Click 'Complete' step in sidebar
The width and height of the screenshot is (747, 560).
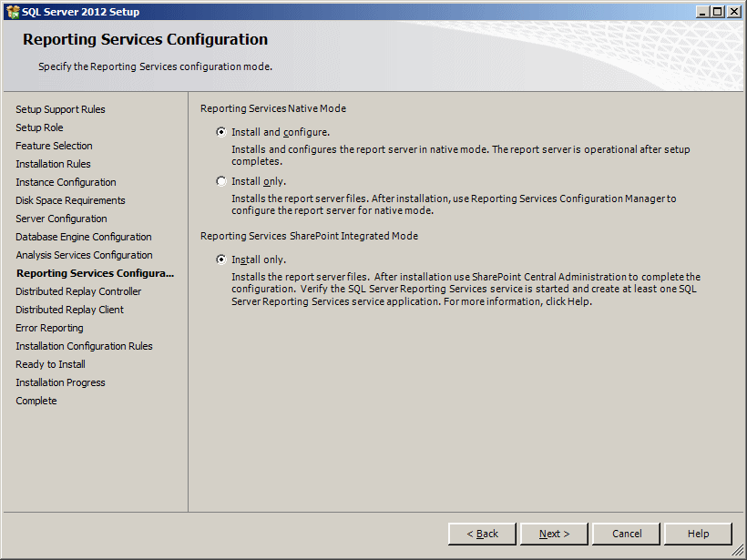(36, 401)
